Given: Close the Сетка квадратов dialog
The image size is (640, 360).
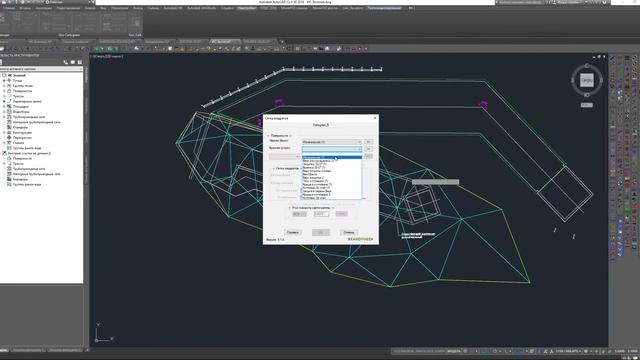Looking at the screenshot, I should pyautogui.click(x=375, y=118).
